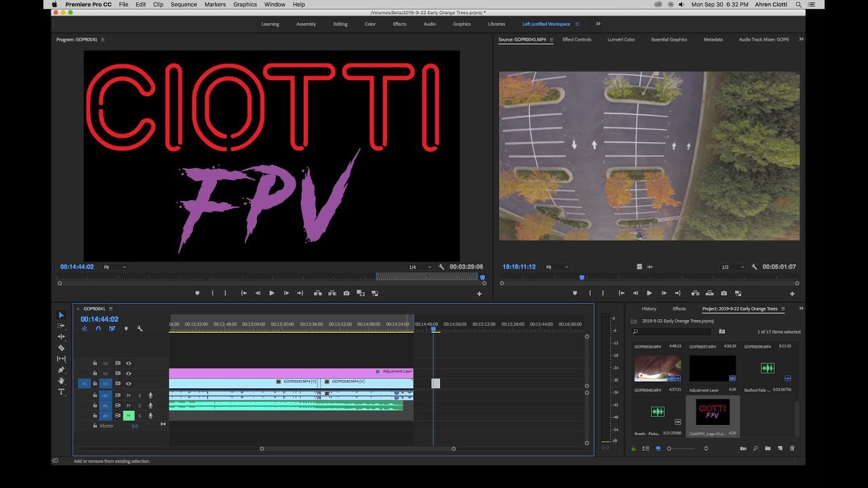Open Program monitor settings wrench

pos(441,267)
